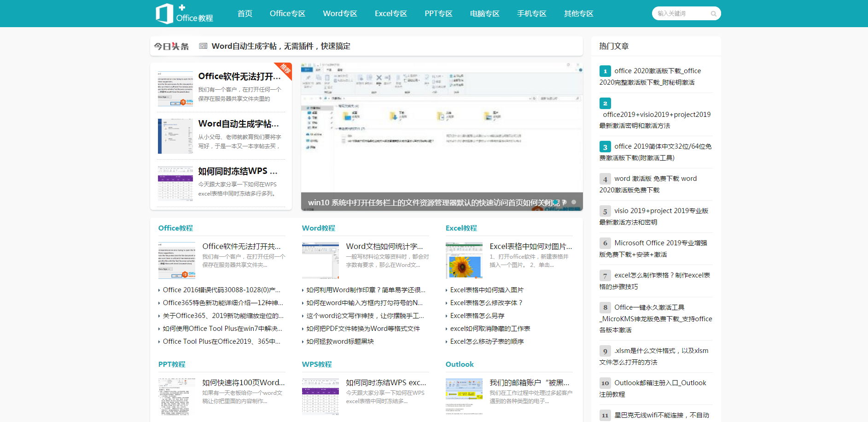Open 如何拯救word标题黑块 article

[x=340, y=341]
